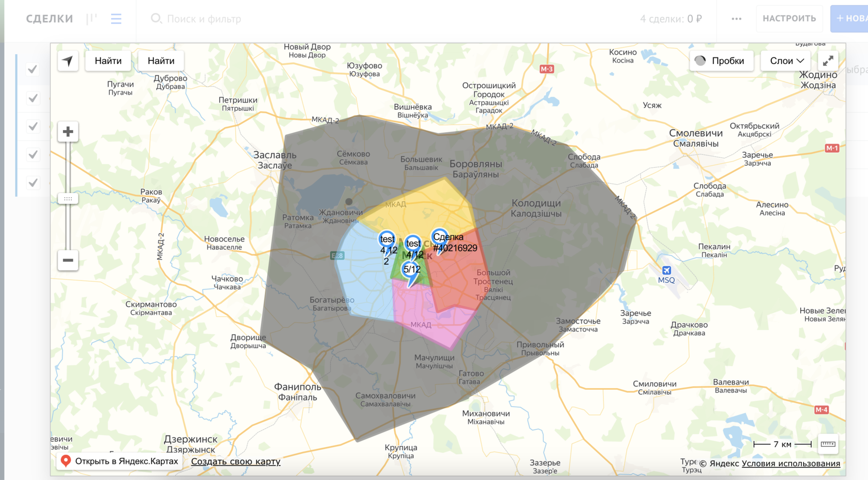
Task: Open the three-dots more options menu
Action: coord(736,19)
